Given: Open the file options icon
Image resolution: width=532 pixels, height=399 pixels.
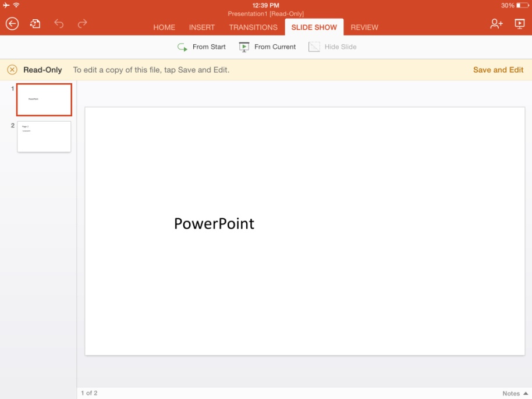Looking at the screenshot, I should point(35,24).
